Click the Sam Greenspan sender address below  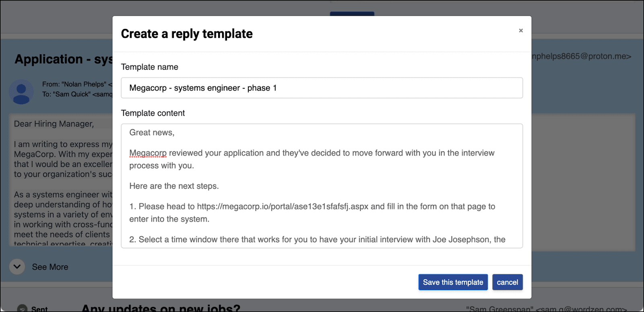click(x=547, y=309)
